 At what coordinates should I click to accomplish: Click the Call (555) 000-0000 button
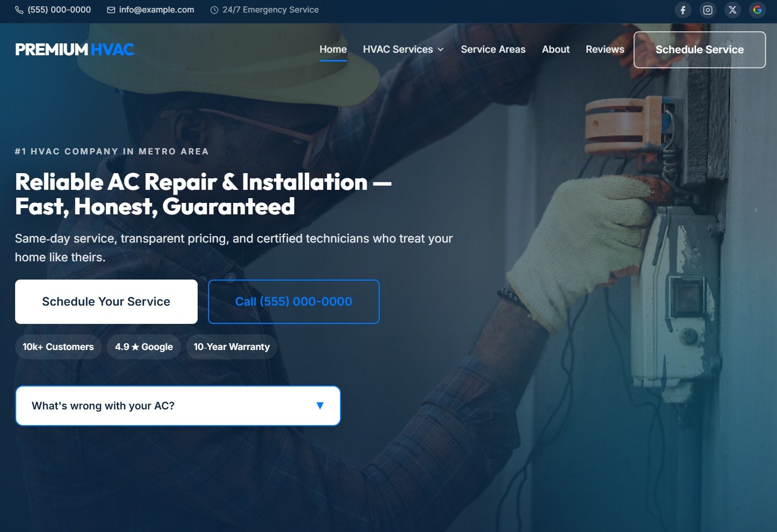point(294,301)
